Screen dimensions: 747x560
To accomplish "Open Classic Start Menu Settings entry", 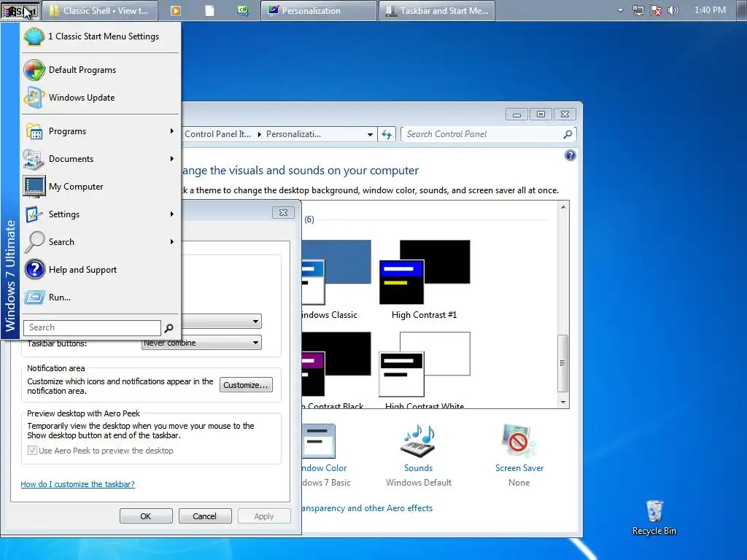I will click(100, 36).
